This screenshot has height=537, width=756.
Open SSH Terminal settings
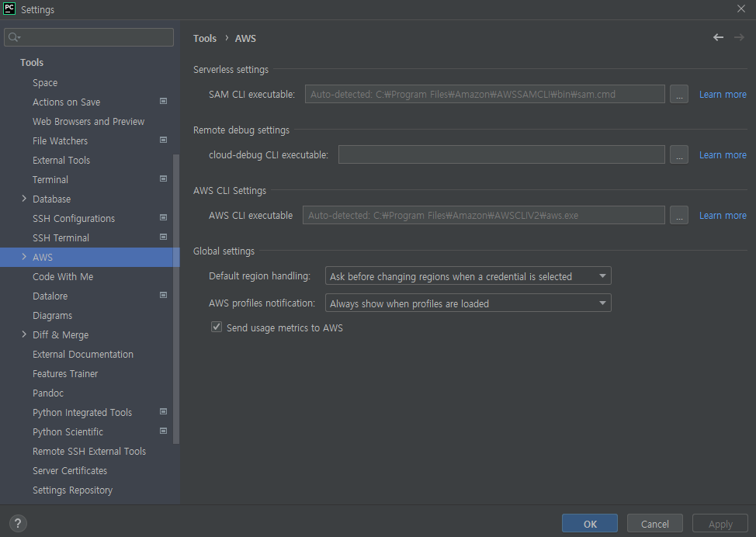click(x=61, y=237)
